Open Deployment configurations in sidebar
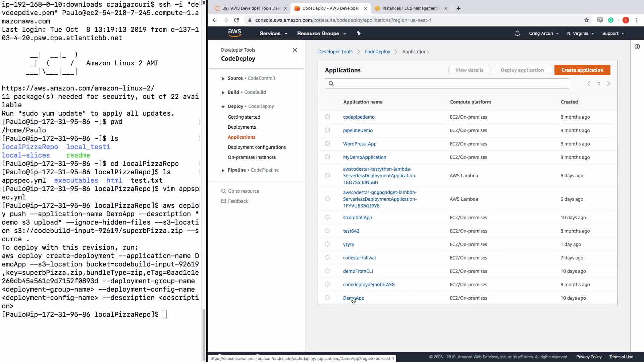The width and height of the screenshot is (644, 362). coord(257,147)
